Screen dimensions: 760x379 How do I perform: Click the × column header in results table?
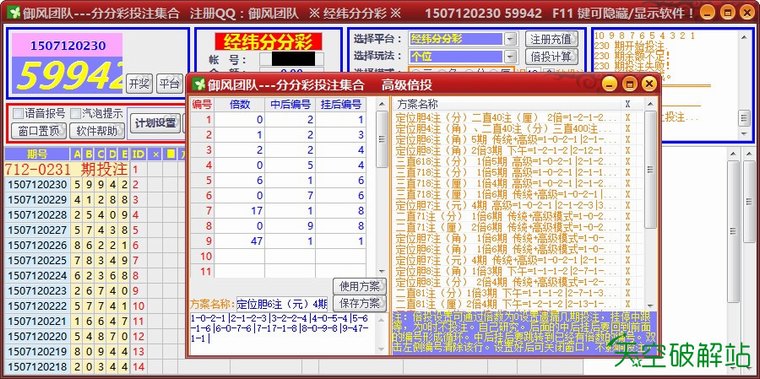coord(156,155)
